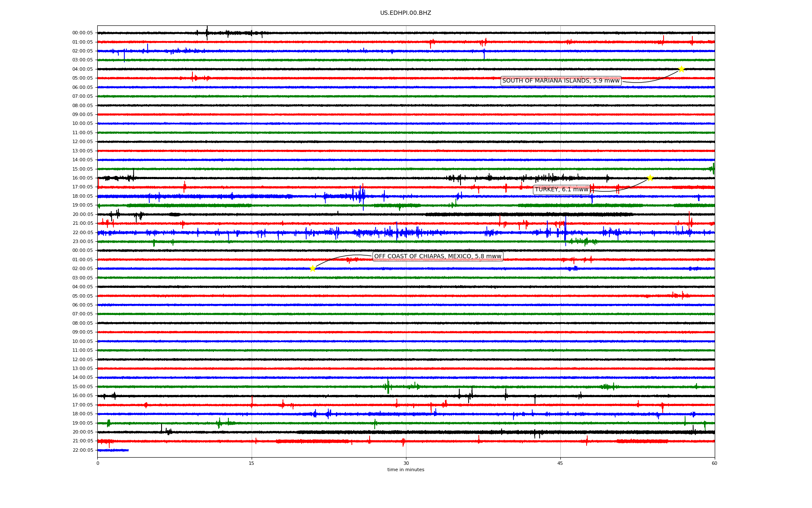Click the US.EDHPI.00.BHZ plot title
Image resolution: width=812 pixels, height=508 pixels.
coord(406,13)
